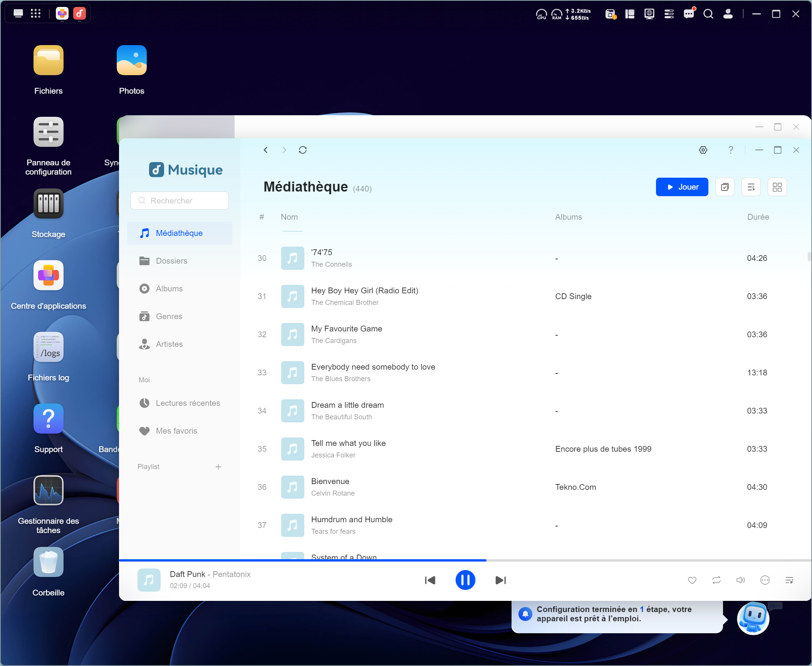812x666 pixels.
Task: Enable multi-select mode in Médiathèque
Action: [725, 187]
